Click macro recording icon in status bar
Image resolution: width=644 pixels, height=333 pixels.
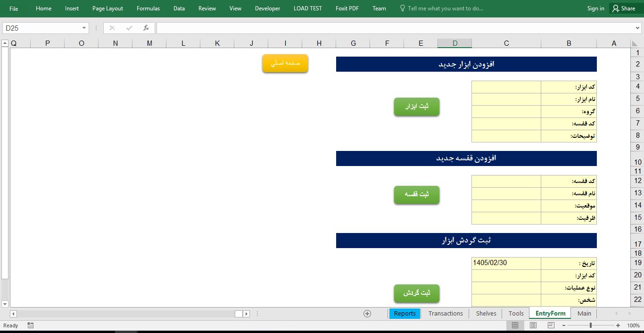[x=31, y=325]
